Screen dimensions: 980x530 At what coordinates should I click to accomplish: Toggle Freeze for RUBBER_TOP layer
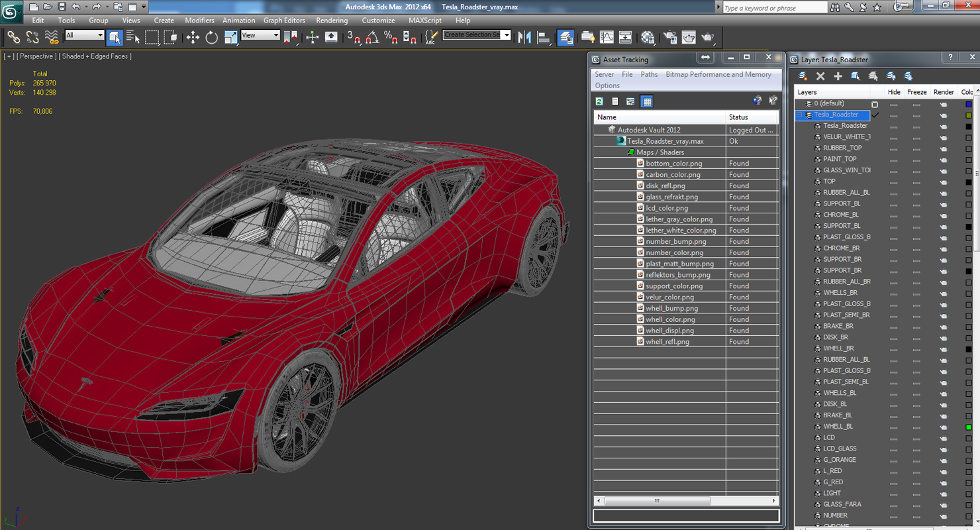coord(916,148)
